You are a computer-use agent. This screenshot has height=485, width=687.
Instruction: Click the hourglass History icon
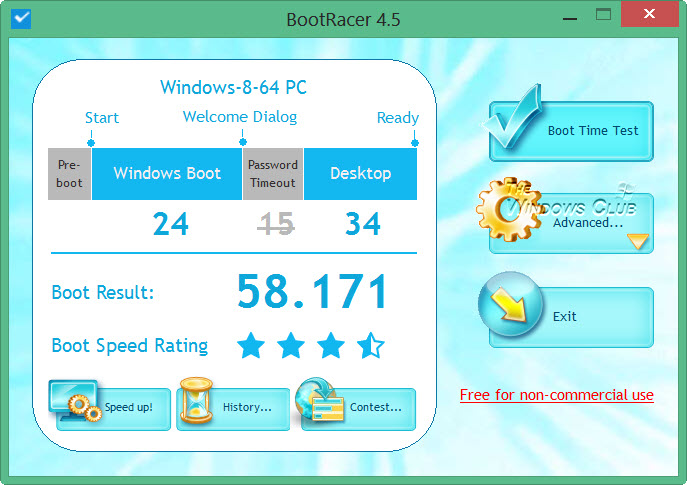[x=196, y=400]
